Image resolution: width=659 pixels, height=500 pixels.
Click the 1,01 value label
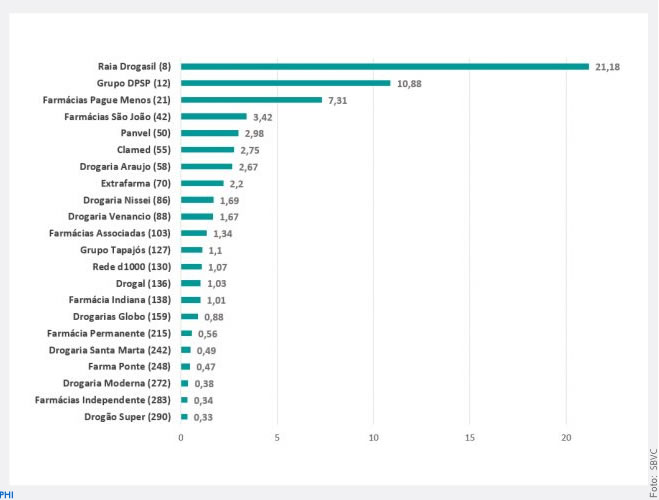(216, 301)
